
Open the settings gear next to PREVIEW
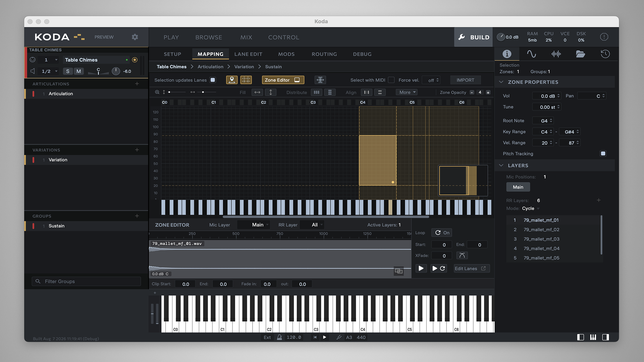135,37
